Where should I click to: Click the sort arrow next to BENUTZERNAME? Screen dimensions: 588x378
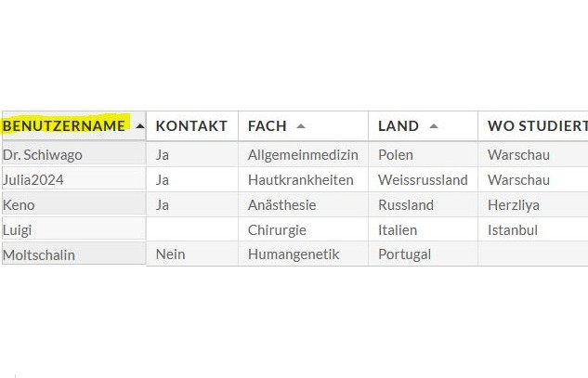click(x=139, y=126)
